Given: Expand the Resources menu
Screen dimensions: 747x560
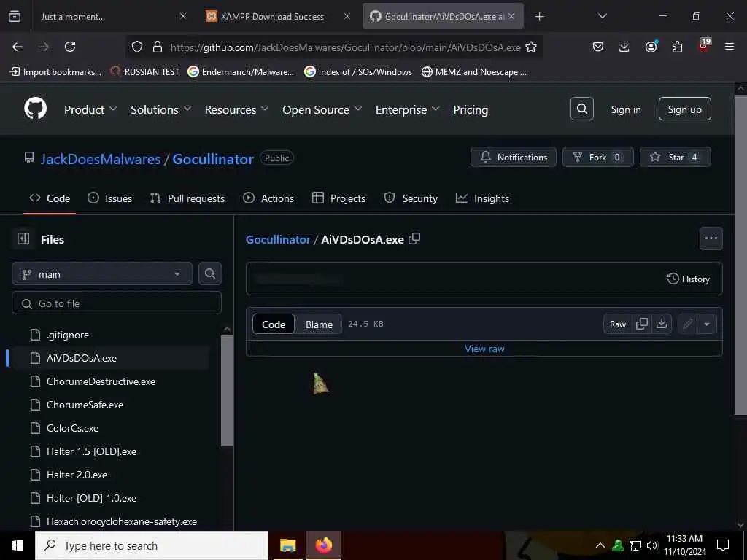Looking at the screenshot, I should coord(237,109).
